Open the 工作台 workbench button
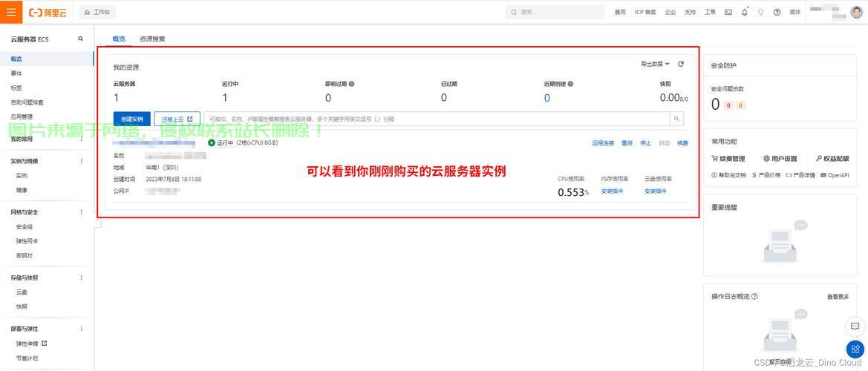Viewport: 868px width, 371px height. pyautogui.click(x=97, y=12)
